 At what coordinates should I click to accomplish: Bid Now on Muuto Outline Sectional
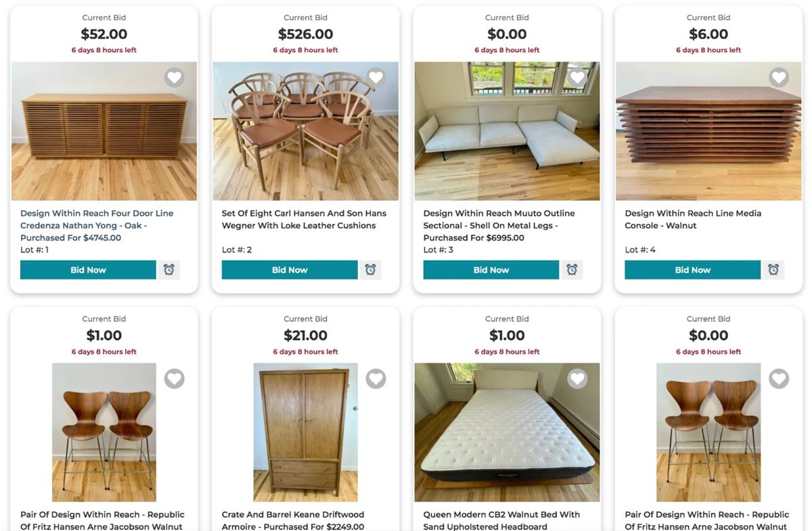(x=491, y=270)
